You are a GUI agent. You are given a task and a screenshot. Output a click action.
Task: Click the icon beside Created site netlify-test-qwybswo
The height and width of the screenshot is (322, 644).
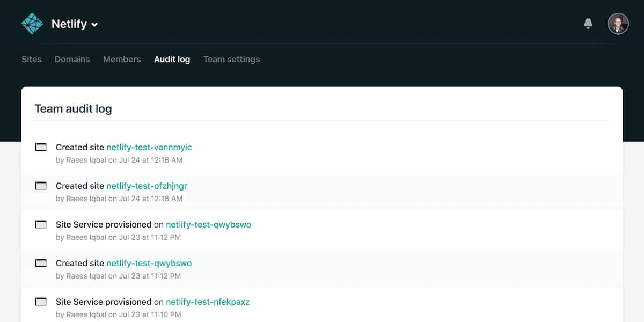point(41,263)
